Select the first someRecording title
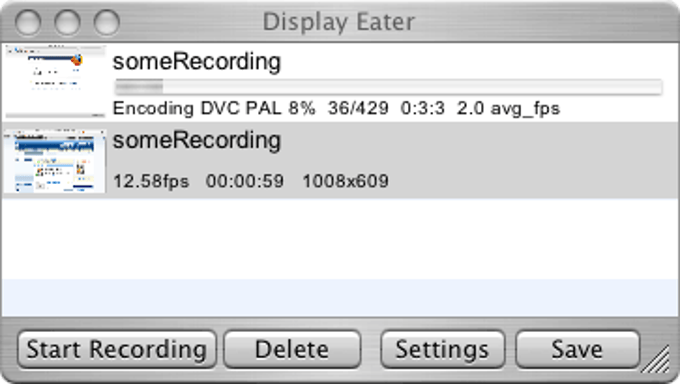Screen dimensions: 680x384 (197, 62)
